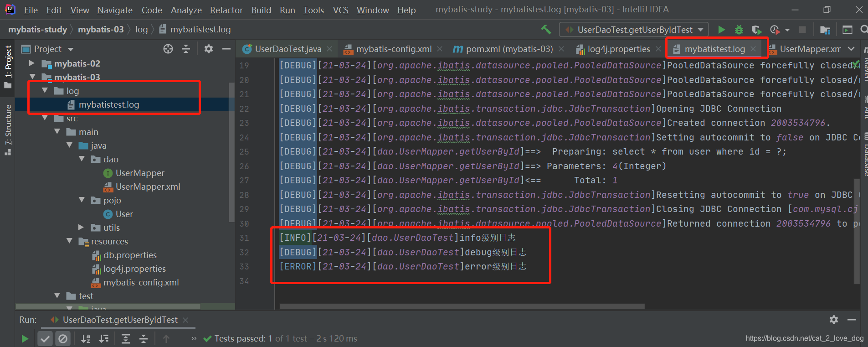Select mybatistest.log in project tree
The image size is (868, 347).
pyautogui.click(x=108, y=104)
